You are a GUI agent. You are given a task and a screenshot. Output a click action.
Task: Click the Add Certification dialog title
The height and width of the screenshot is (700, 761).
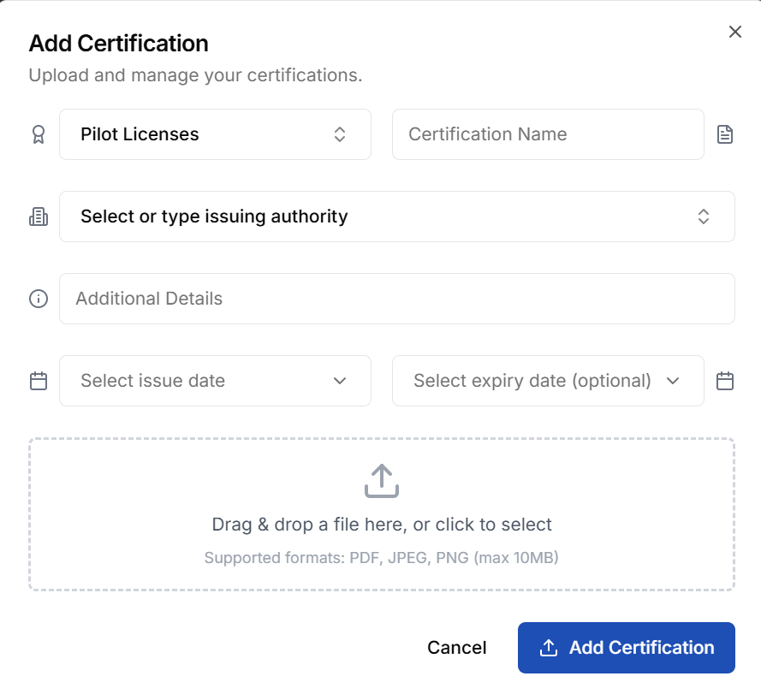(x=118, y=43)
